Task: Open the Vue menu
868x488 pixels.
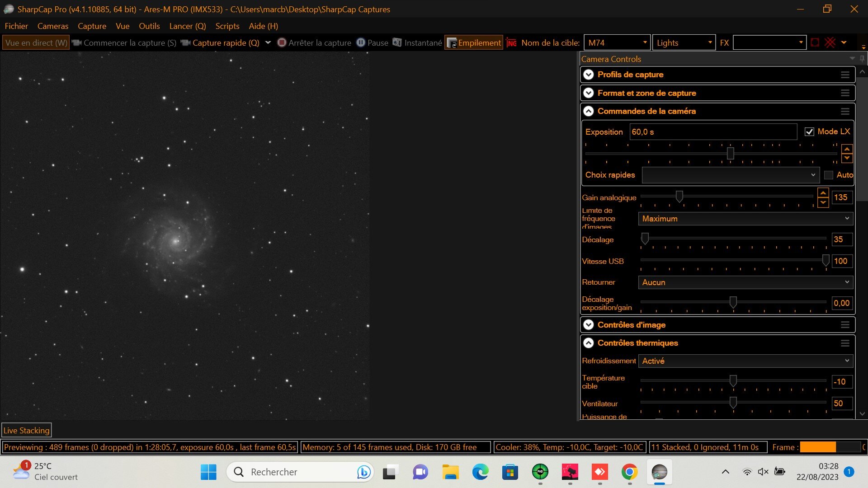Action: click(123, 26)
